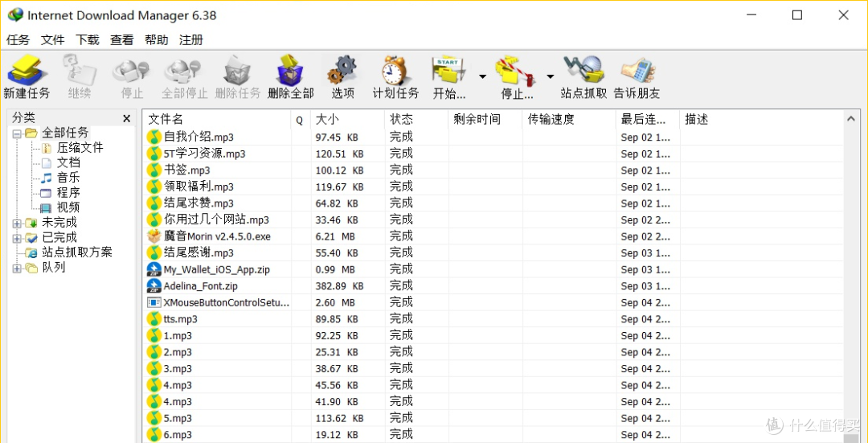Open the 文件 menu
The height and width of the screenshot is (443, 868).
(53, 40)
